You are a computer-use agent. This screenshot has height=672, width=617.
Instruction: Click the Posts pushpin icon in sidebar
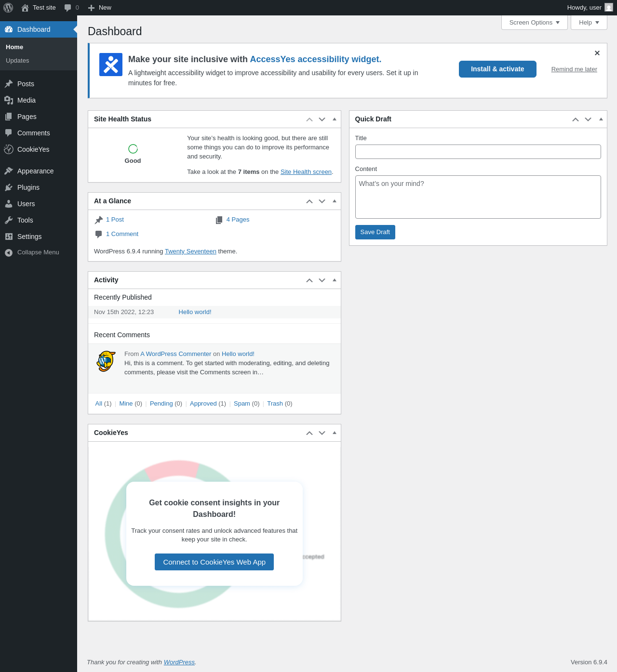(x=9, y=84)
